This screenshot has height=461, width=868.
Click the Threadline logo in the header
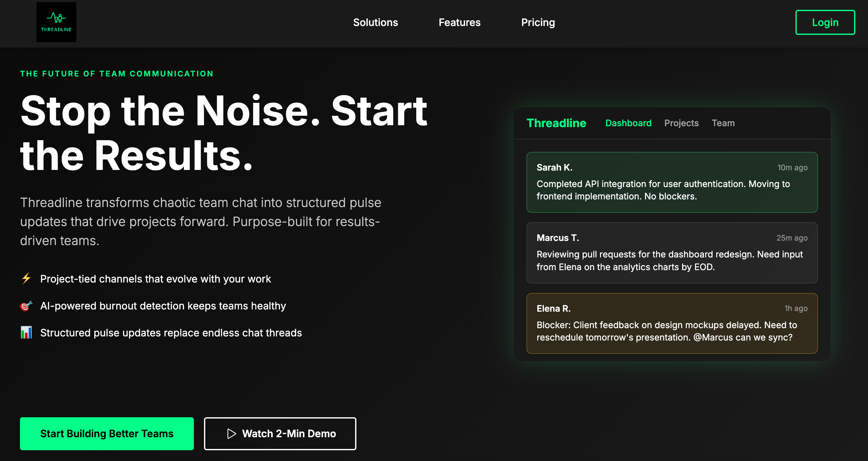56,22
